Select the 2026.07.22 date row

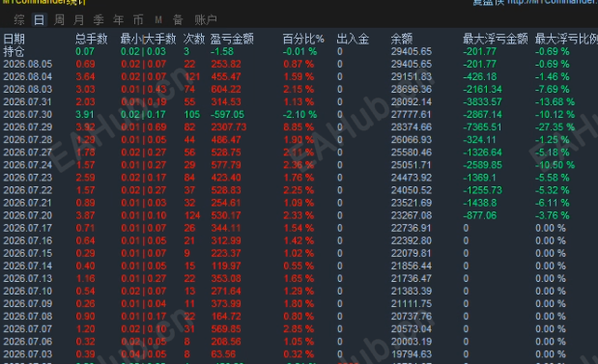(28, 190)
